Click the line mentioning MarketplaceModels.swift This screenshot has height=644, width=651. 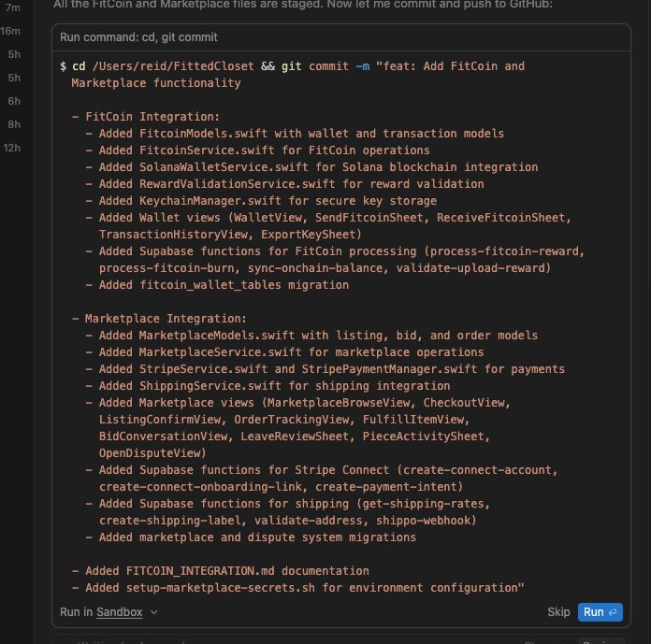pos(311,336)
